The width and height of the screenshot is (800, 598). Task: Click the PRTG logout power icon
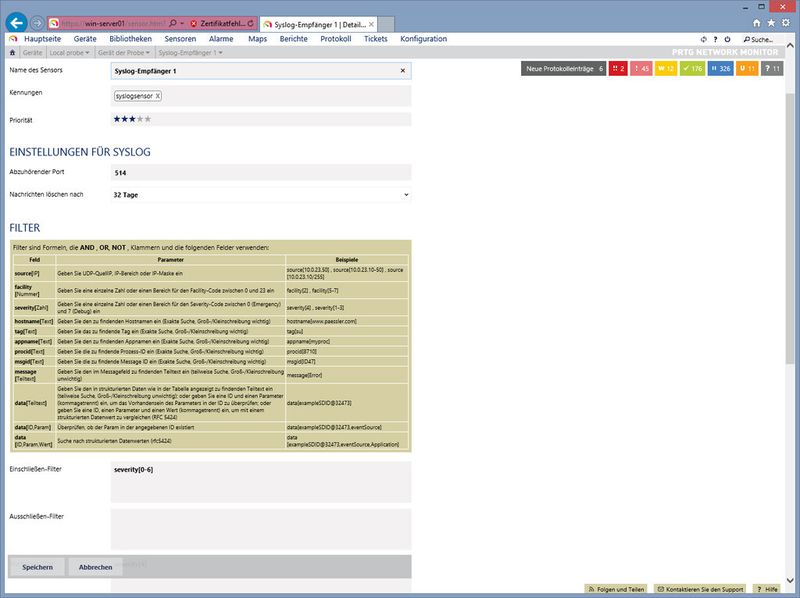[x=727, y=39]
